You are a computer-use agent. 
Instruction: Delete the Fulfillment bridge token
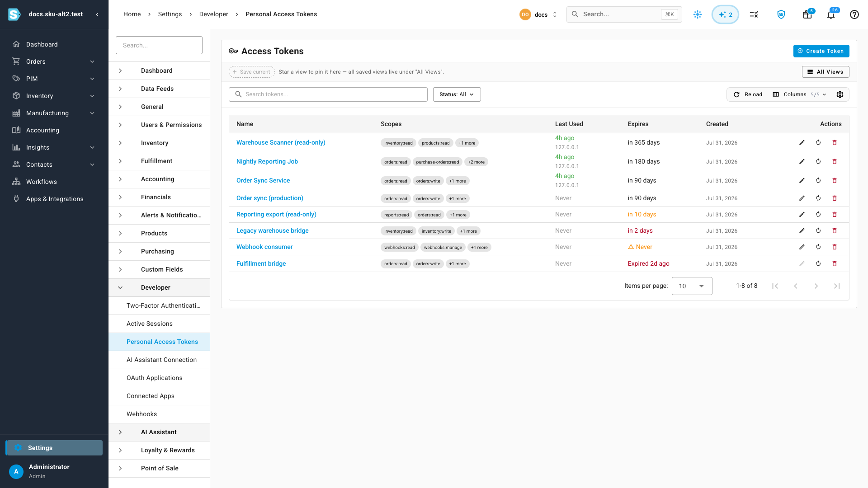pos(835,264)
